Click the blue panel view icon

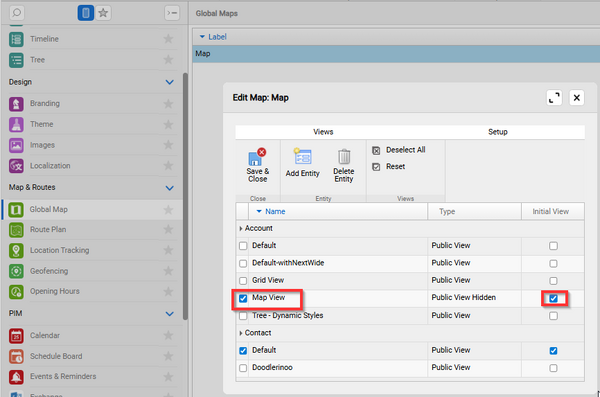[x=85, y=13]
